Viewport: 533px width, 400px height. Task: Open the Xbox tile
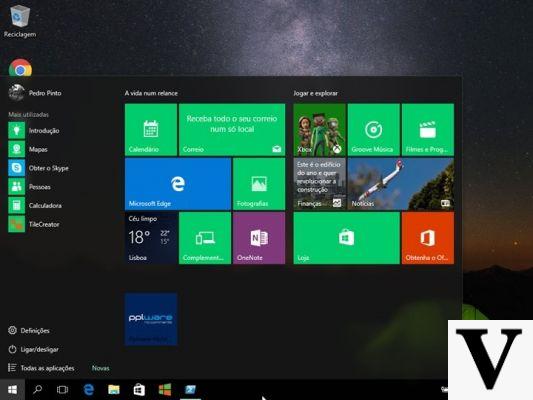point(320,129)
